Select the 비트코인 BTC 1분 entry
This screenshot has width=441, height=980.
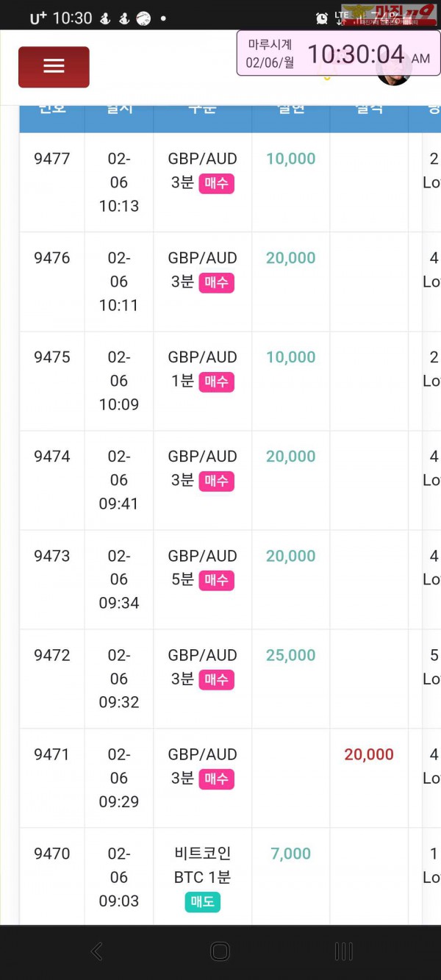point(202,865)
